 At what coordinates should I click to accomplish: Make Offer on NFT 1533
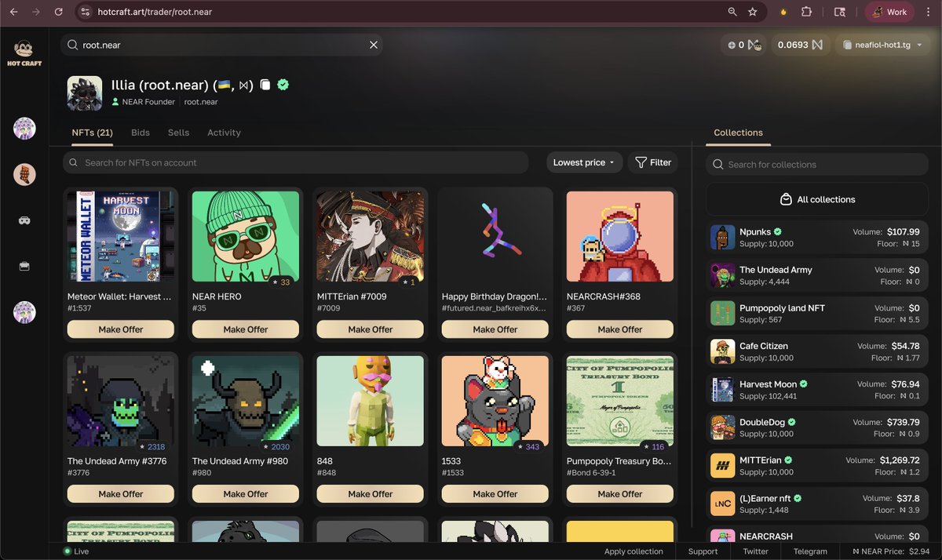coord(495,494)
